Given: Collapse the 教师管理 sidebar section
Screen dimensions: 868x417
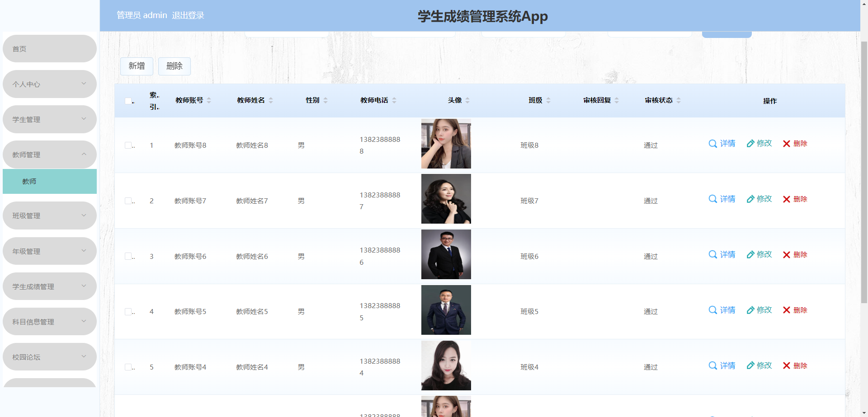Looking at the screenshot, I should [49, 155].
